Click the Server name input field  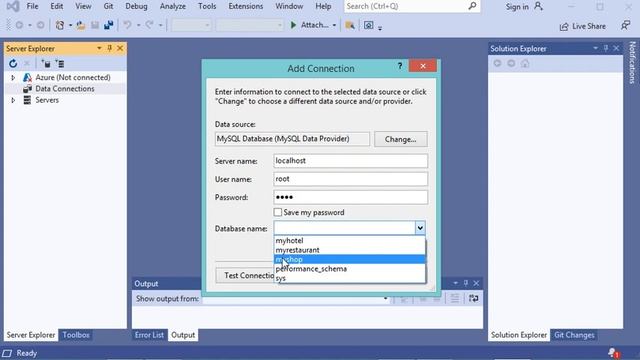point(351,161)
